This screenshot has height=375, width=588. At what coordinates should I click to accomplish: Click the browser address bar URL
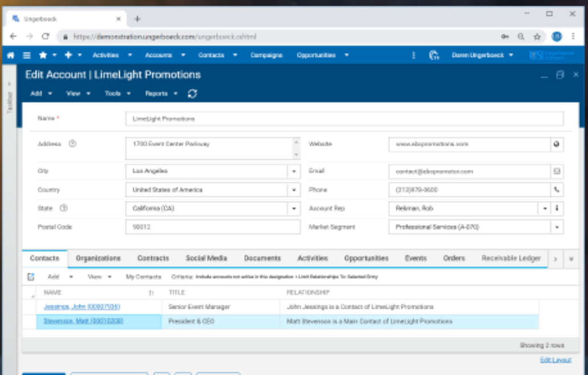[165, 37]
